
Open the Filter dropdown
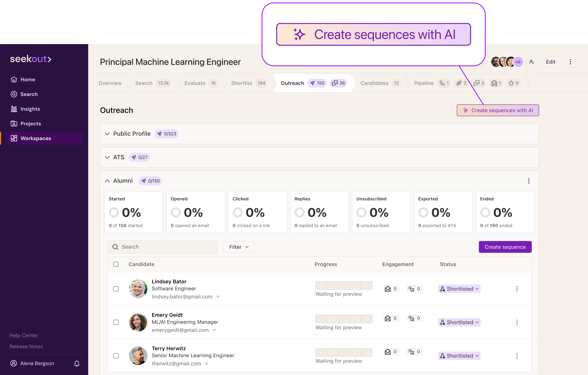tap(239, 247)
